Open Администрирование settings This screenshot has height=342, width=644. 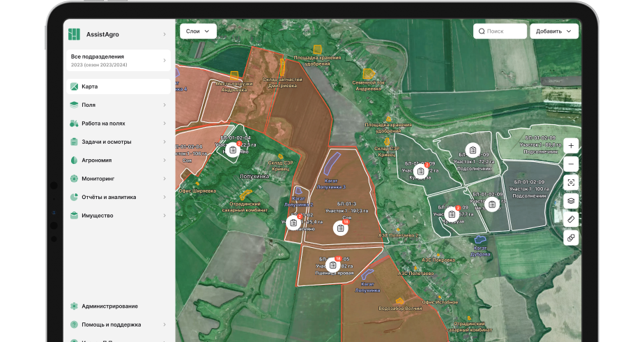(x=109, y=306)
